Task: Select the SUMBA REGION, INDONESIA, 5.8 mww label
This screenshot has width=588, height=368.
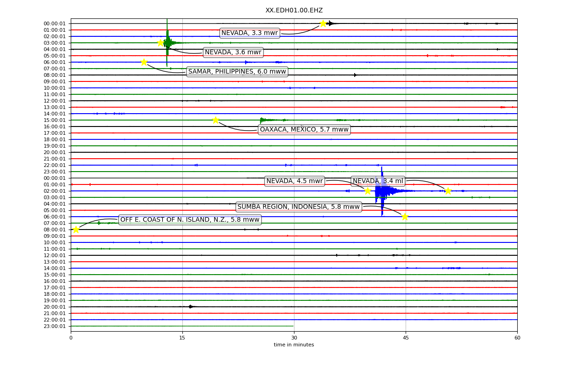Action: (299, 207)
